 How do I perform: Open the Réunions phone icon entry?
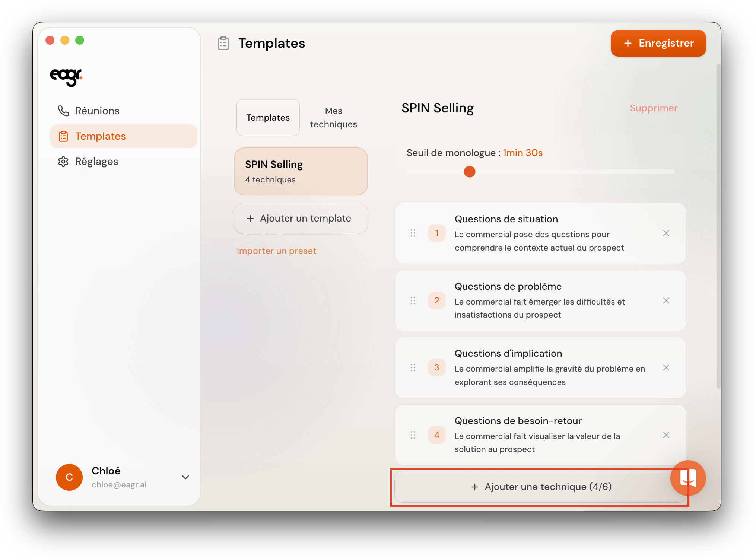click(x=63, y=111)
